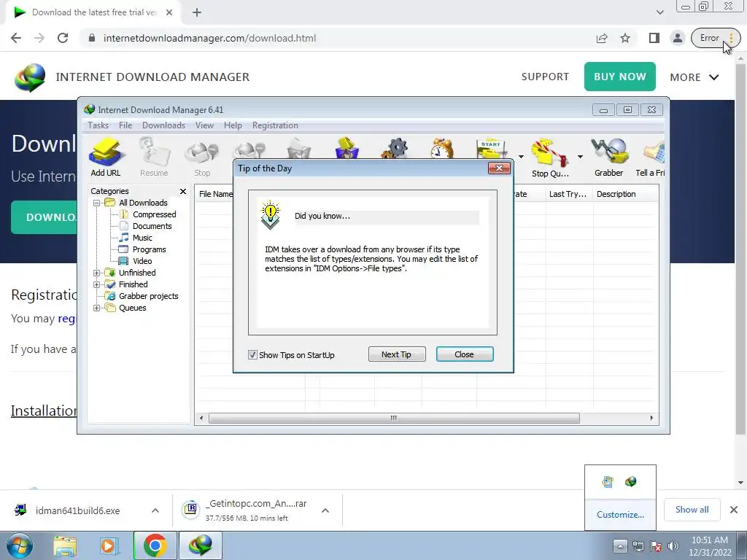The height and width of the screenshot is (560, 747).
Task: Click the network tray icon
Action: coord(638,546)
